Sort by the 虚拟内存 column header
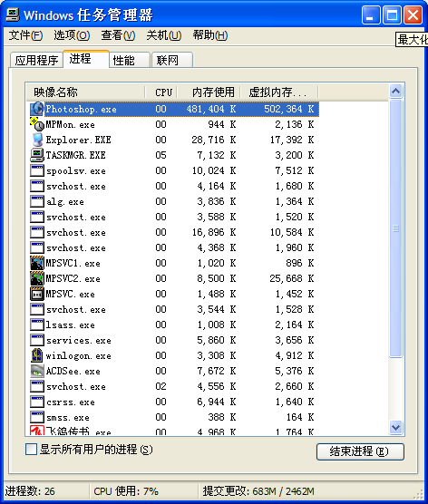This screenshot has width=428, height=504. (279, 92)
